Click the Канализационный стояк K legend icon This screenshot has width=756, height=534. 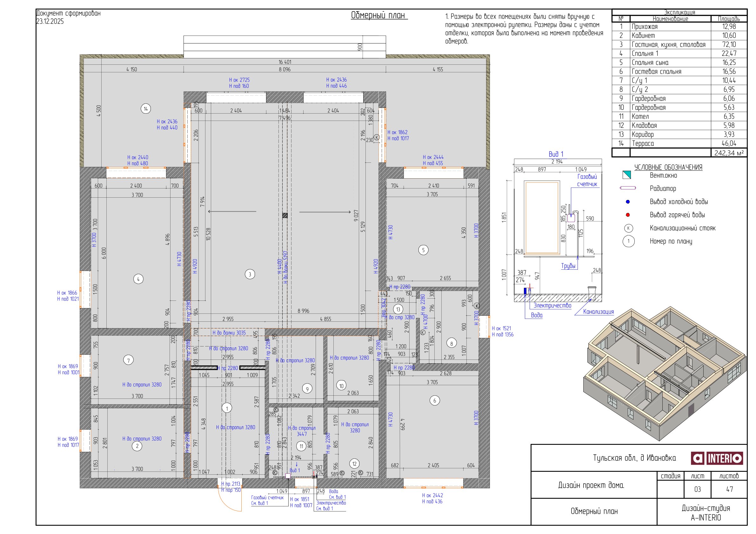tap(628, 228)
